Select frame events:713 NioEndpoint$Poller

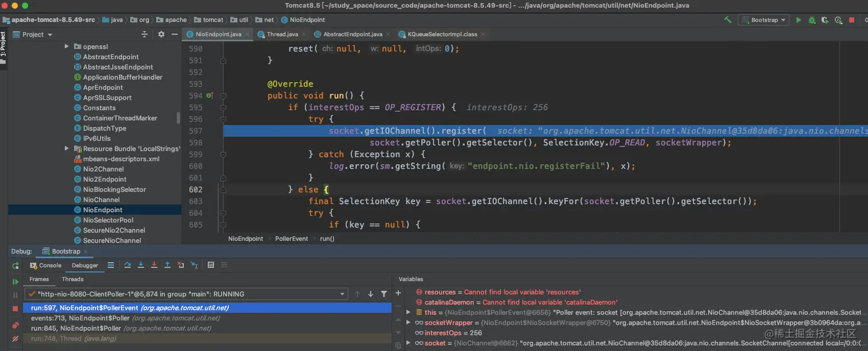[x=207, y=318]
